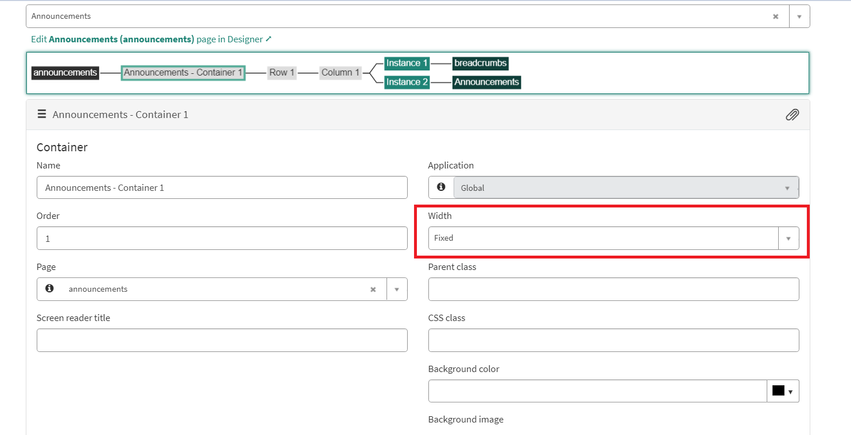
Task: Select the breadcrumbs widget node
Action: 480,63
